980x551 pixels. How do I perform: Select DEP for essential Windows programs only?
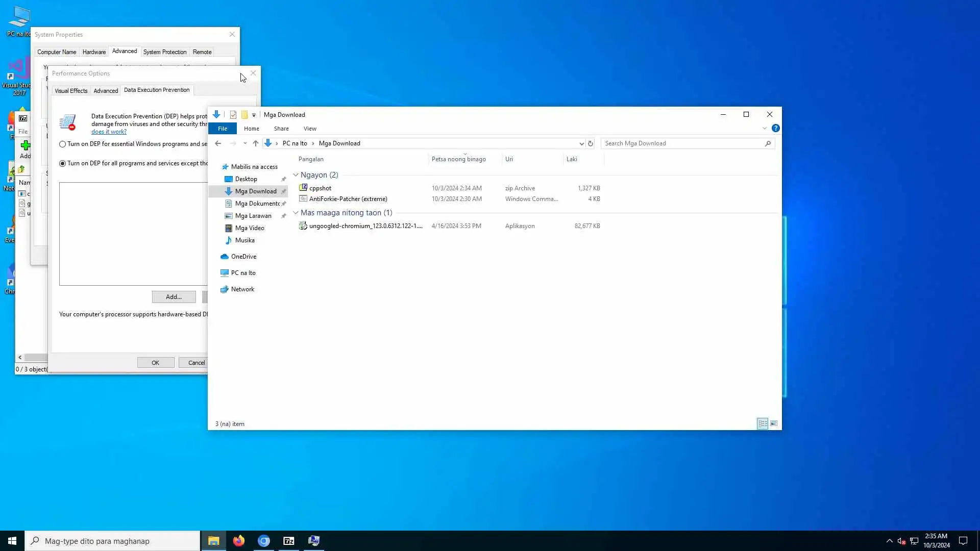pos(63,144)
